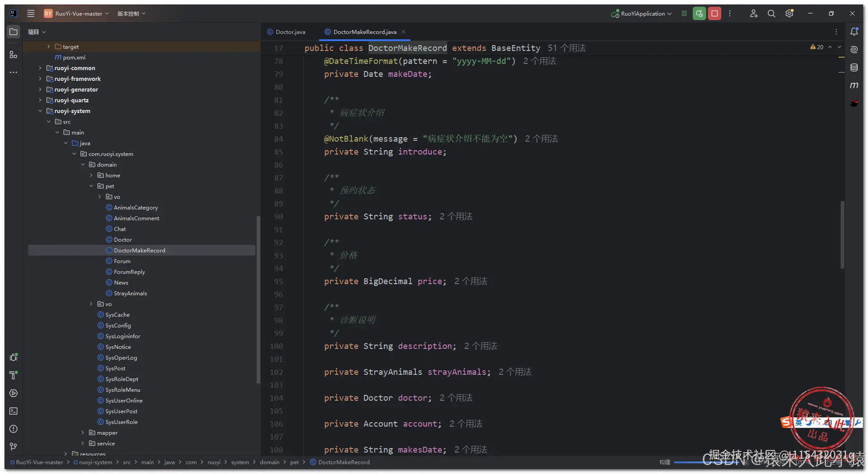The image size is (868, 474).
Task: Stop the running RuoYiApplication
Action: click(715, 14)
